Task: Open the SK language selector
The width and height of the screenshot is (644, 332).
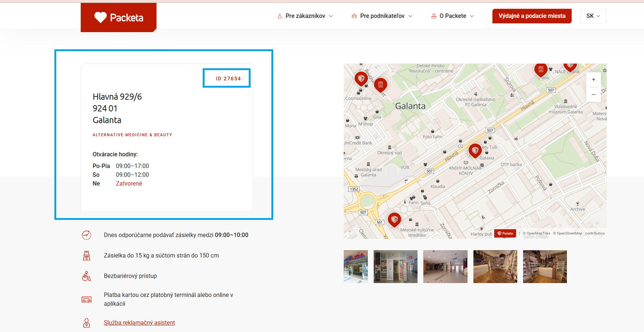Action: [593, 16]
